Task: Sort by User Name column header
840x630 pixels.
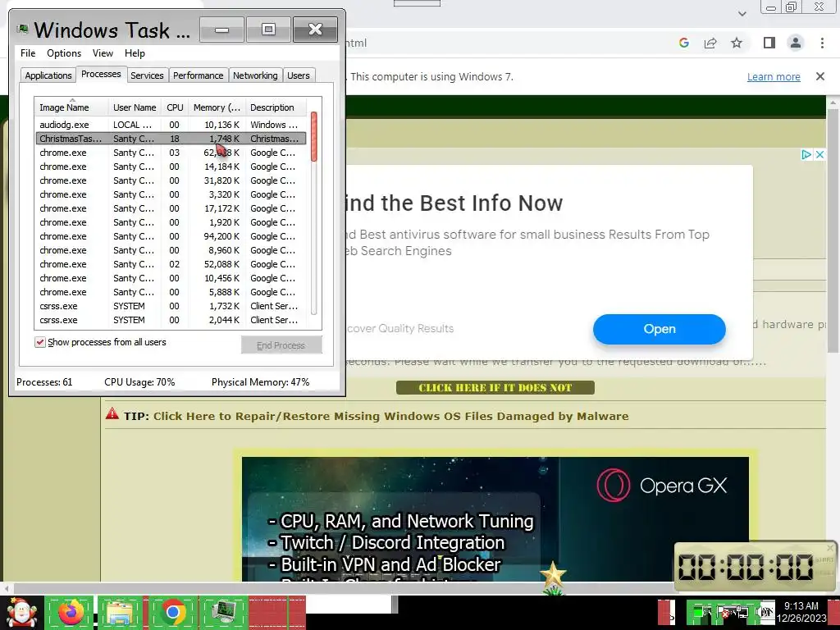Action: (x=135, y=107)
